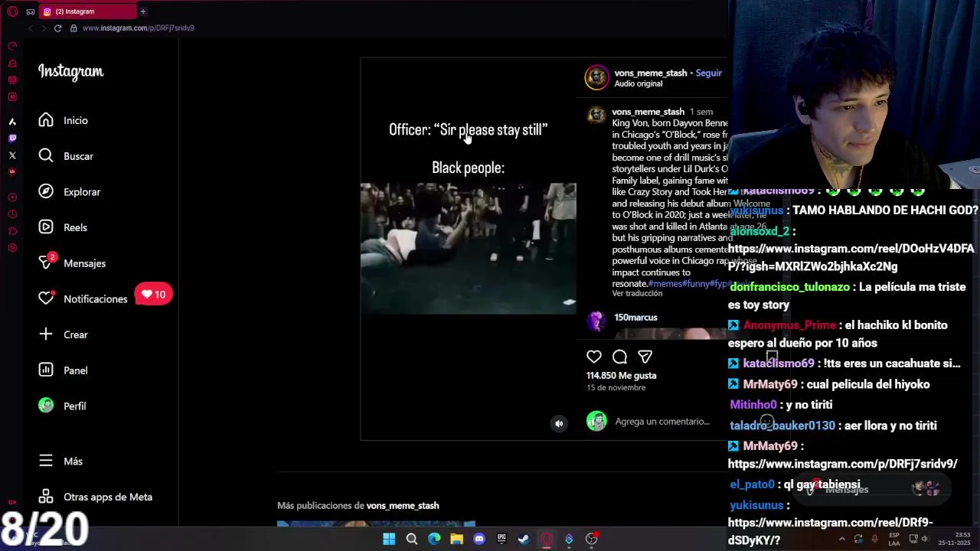Click the address bar URL
Screen dimensions: 980x551
coord(139,28)
